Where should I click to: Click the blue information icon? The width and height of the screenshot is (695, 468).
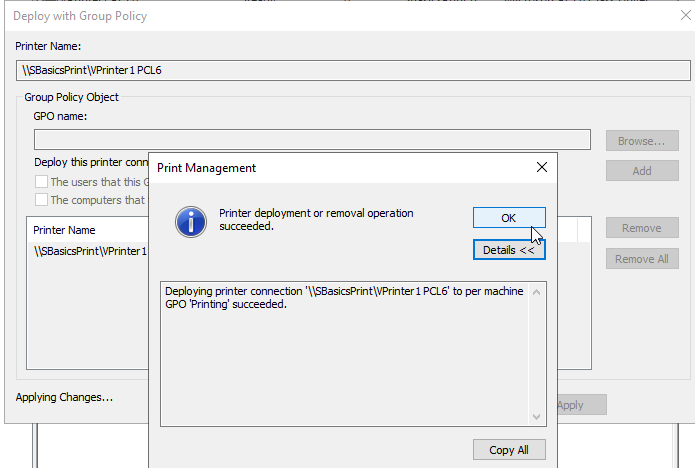pos(191,222)
